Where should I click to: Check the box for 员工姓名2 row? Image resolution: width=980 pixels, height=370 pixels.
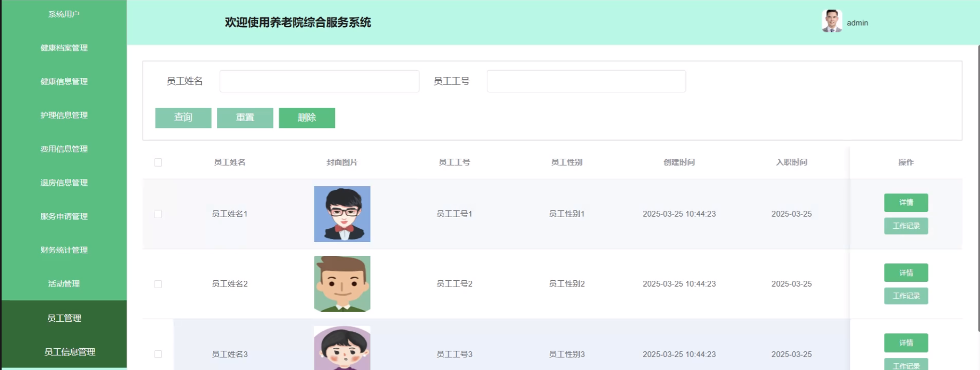(x=158, y=284)
